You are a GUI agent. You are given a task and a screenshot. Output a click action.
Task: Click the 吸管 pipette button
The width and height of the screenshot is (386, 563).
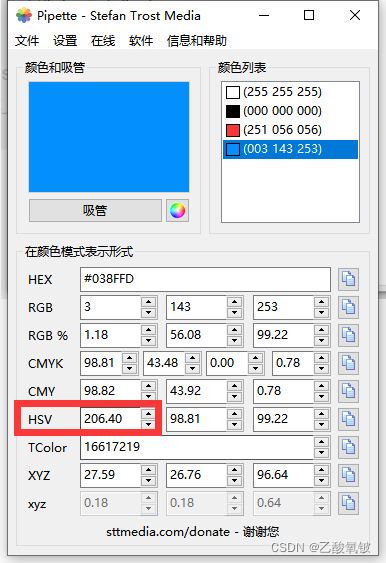[95, 210]
